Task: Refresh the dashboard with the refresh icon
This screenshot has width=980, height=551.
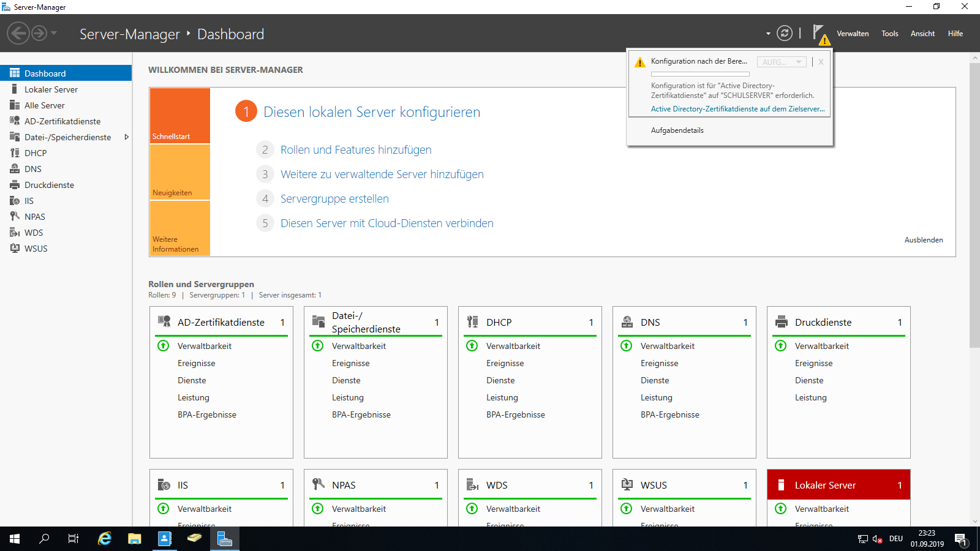Action: (x=785, y=33)
